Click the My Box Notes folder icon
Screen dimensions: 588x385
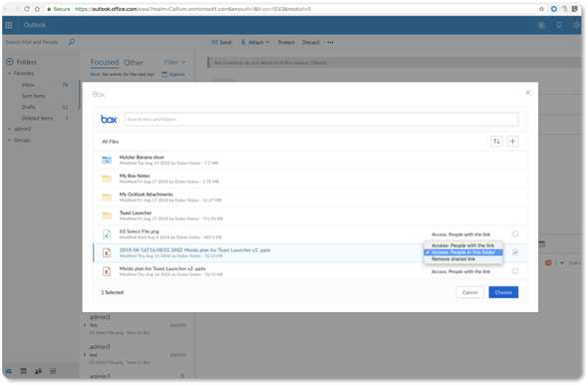point(107,179)
